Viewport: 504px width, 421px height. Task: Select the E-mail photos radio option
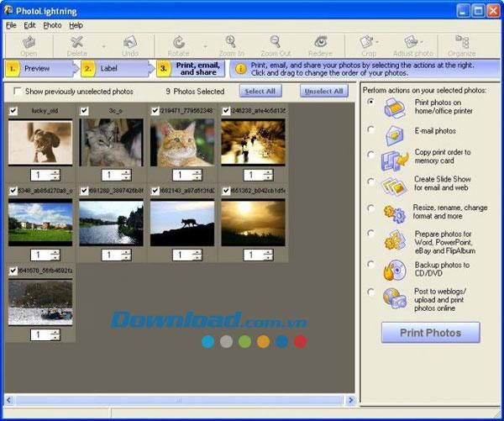click(371, 129)
